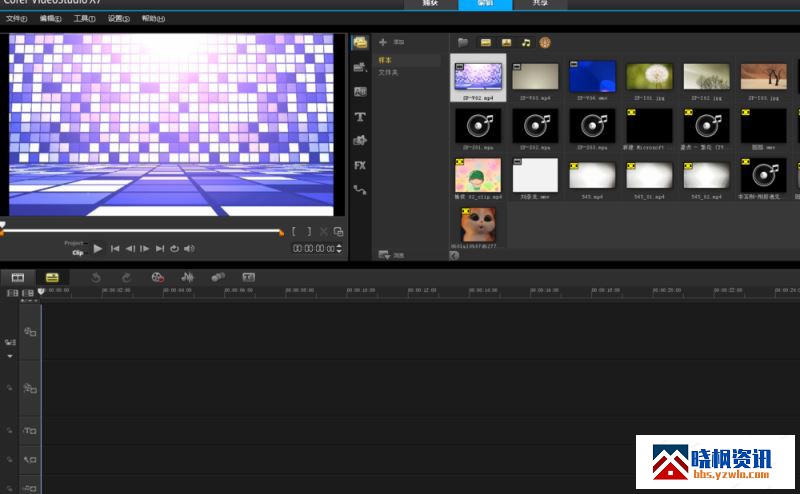Switch to Timeline View
This screenshot has width=800, height=494.
coord(52,277)
